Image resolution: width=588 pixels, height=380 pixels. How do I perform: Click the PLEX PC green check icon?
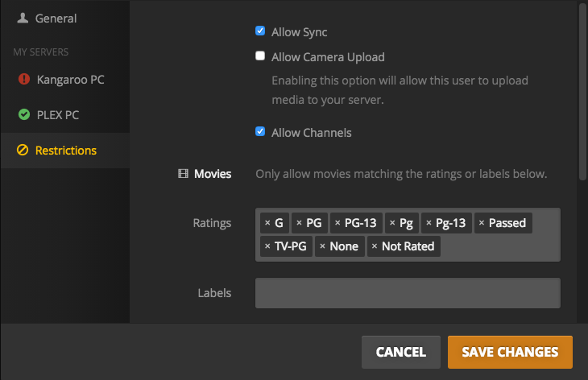click(23, 115)
